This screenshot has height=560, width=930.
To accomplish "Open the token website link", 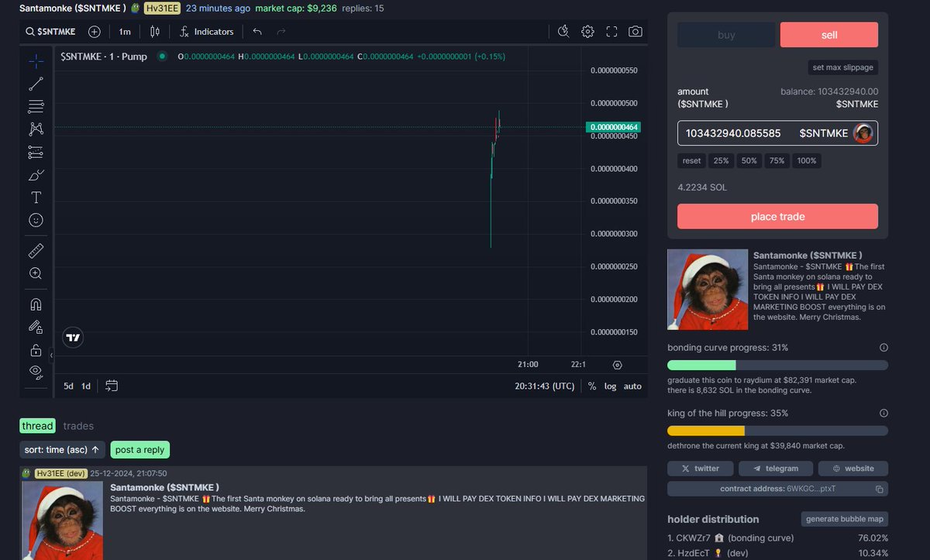I will [853, 469].
